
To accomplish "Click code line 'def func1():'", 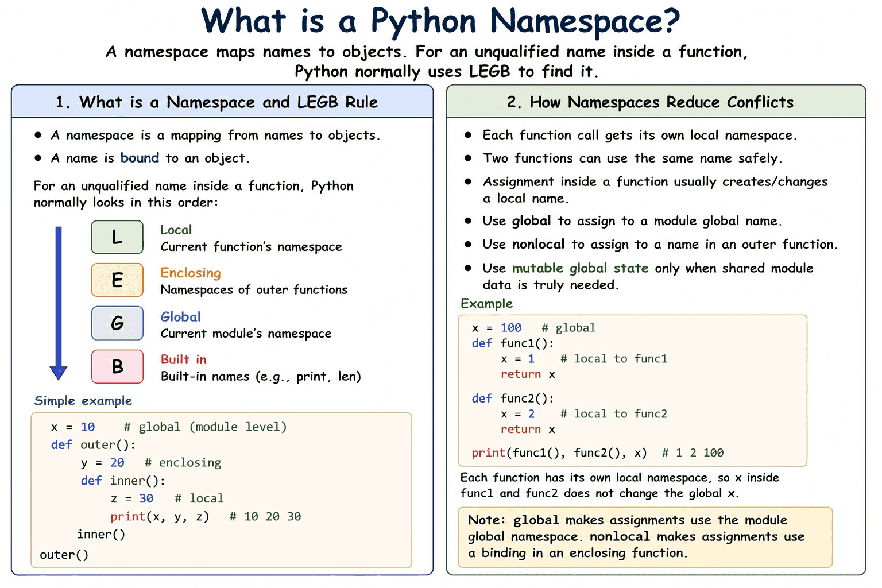I will click(x=513, y=343).
